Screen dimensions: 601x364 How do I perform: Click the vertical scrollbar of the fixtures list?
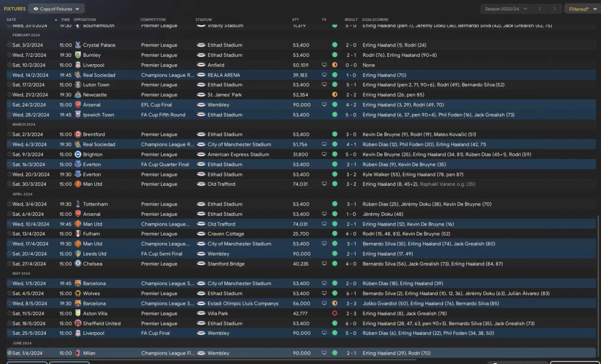(598, 287)
